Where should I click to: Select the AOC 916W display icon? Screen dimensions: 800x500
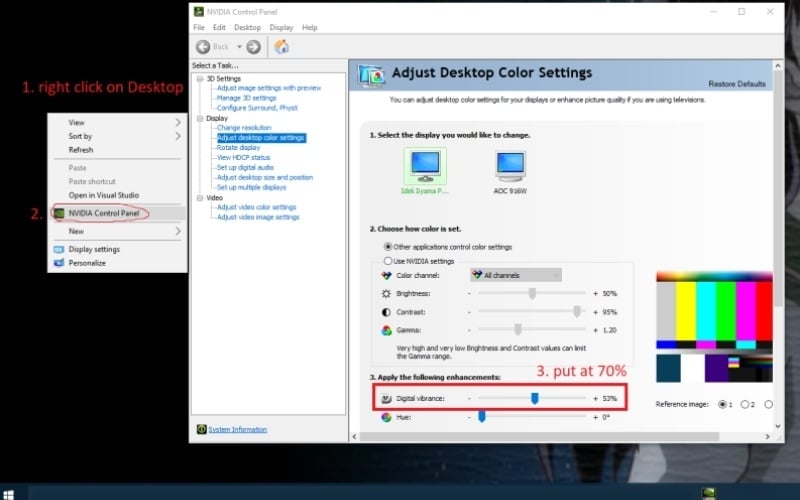(x=510, y=163)
